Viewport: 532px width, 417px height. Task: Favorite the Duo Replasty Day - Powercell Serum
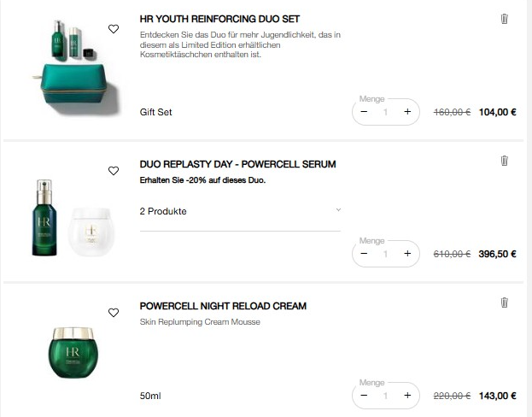tap(114, 171)
